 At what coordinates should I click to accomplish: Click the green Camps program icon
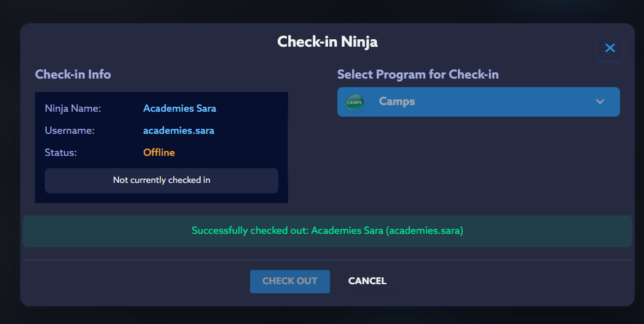click(x=355, y=102)
